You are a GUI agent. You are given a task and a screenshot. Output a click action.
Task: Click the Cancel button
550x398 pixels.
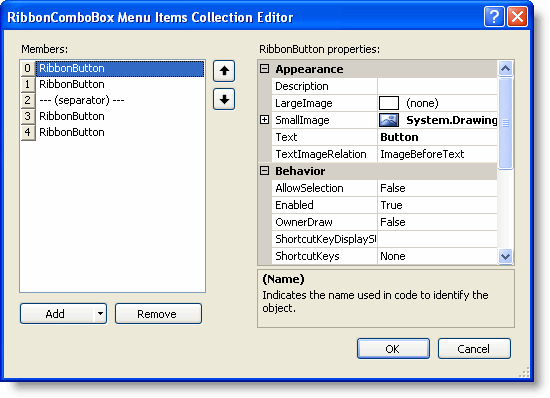tap(474, 349)
